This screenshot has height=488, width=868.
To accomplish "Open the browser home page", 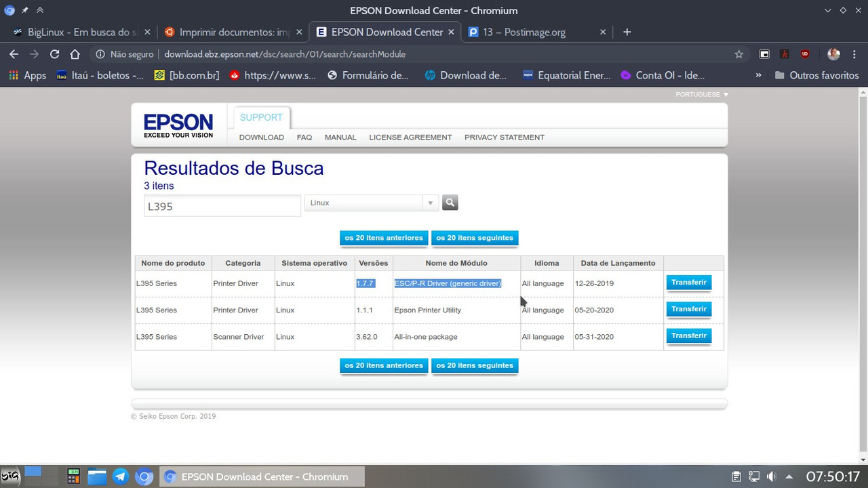I will coord(75,54).
